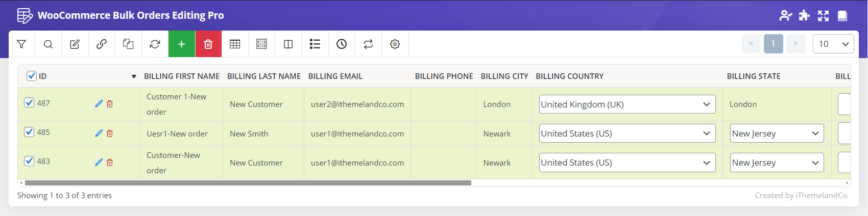
Task: Open the history clock icon
Action: click(x=342, y=44)
